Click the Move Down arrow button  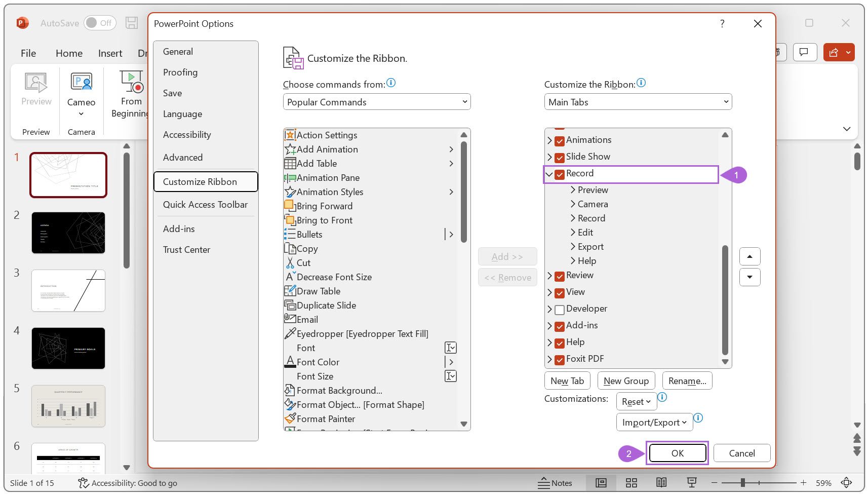(749, 277)
